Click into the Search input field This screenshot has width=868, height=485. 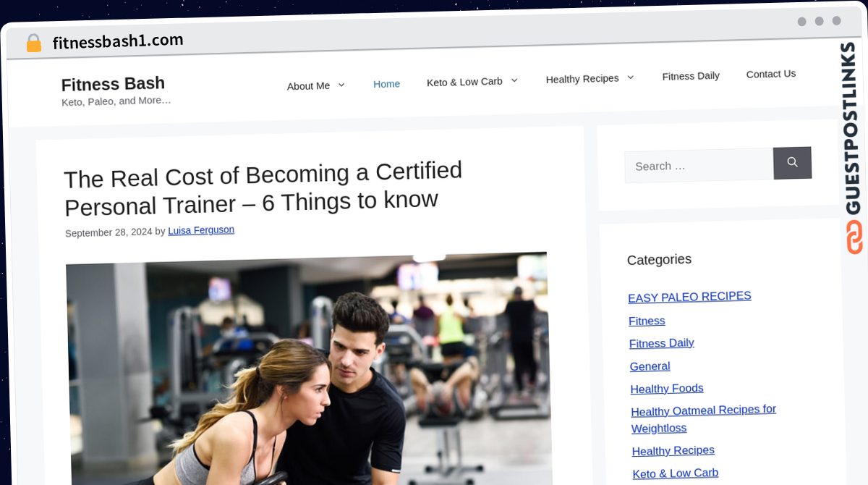point(699,166)
